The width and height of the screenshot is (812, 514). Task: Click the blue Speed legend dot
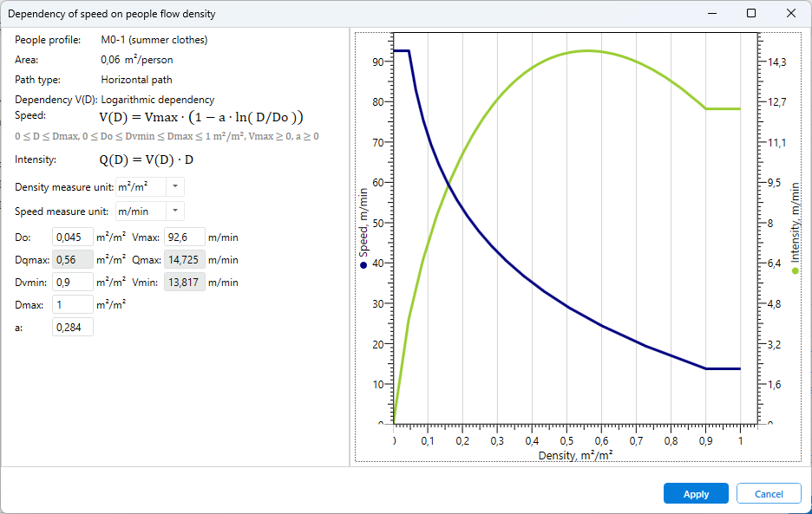(363, 265)
